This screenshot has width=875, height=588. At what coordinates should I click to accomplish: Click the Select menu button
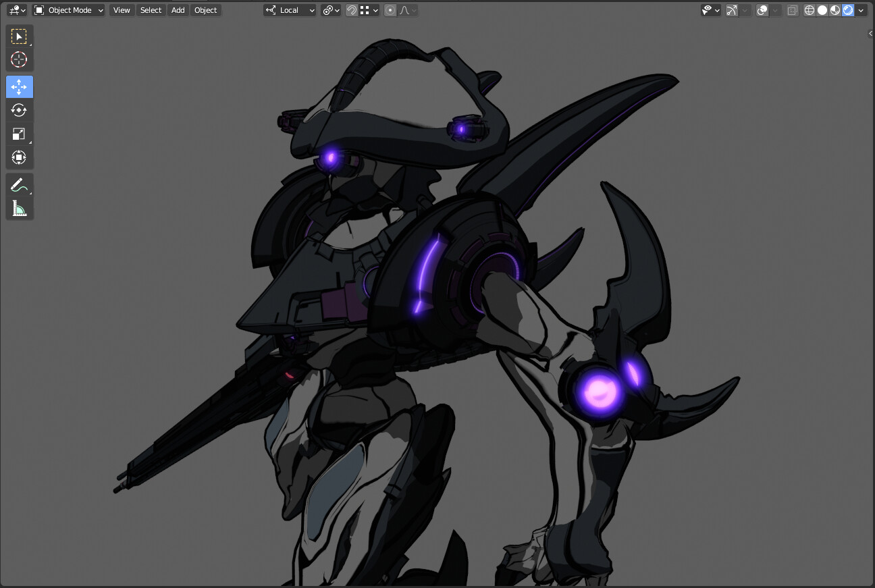click(150, 9)
